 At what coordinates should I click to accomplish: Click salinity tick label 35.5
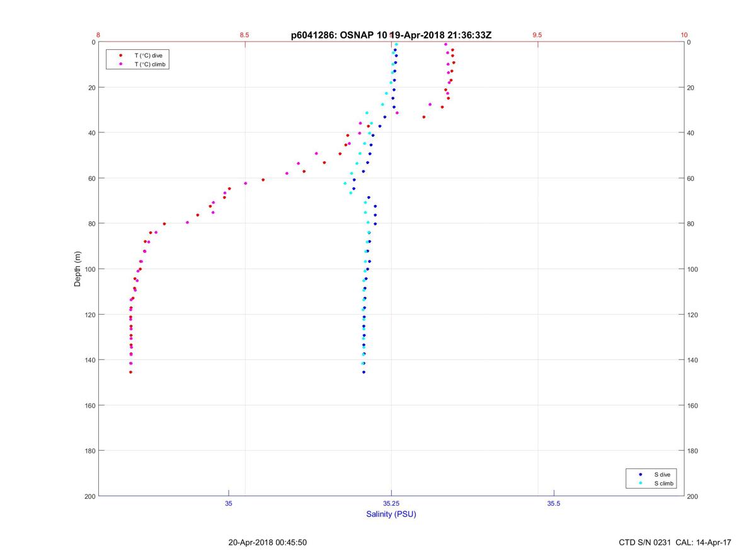553,503
